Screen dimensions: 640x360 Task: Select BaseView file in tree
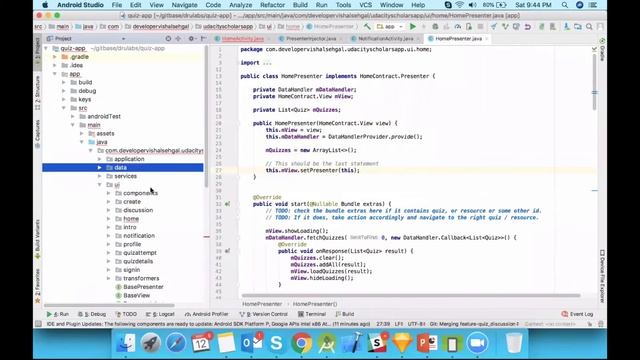136,296
